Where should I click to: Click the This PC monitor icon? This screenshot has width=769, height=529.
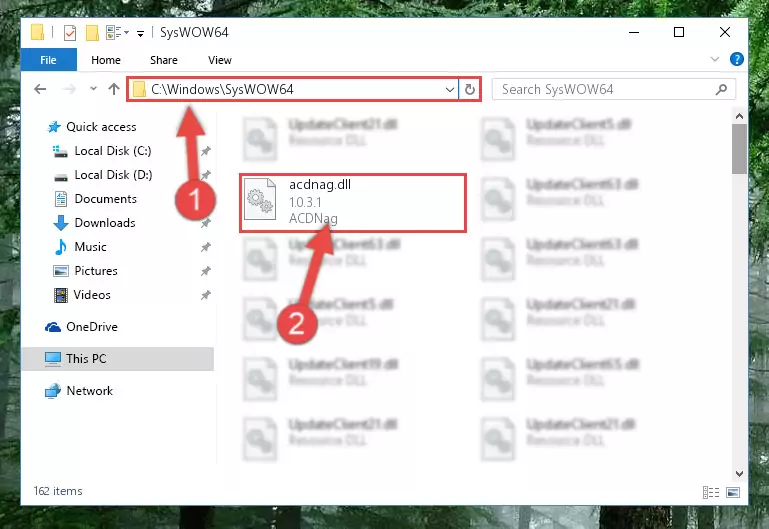(53, 359)
